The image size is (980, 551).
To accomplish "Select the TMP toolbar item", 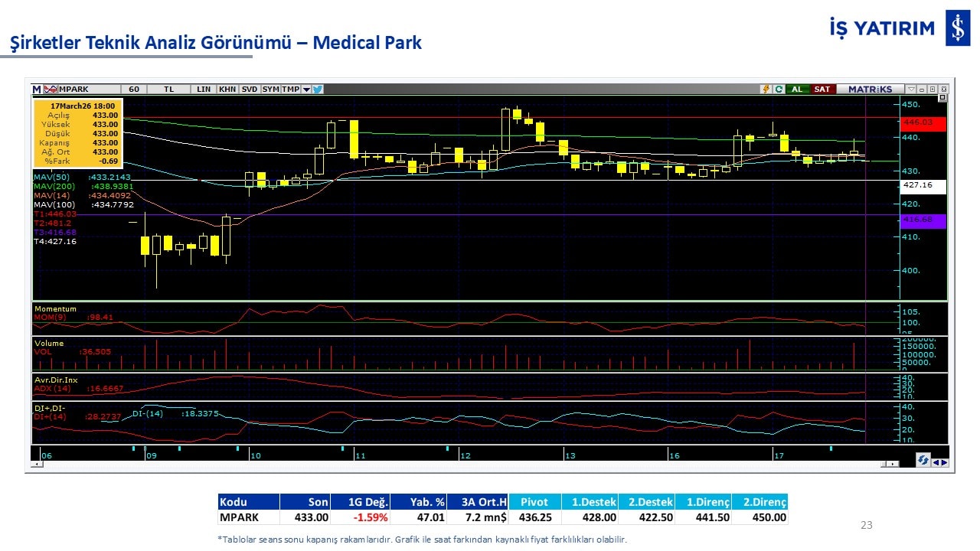I will pyautogui.click(x=290, y=90).
